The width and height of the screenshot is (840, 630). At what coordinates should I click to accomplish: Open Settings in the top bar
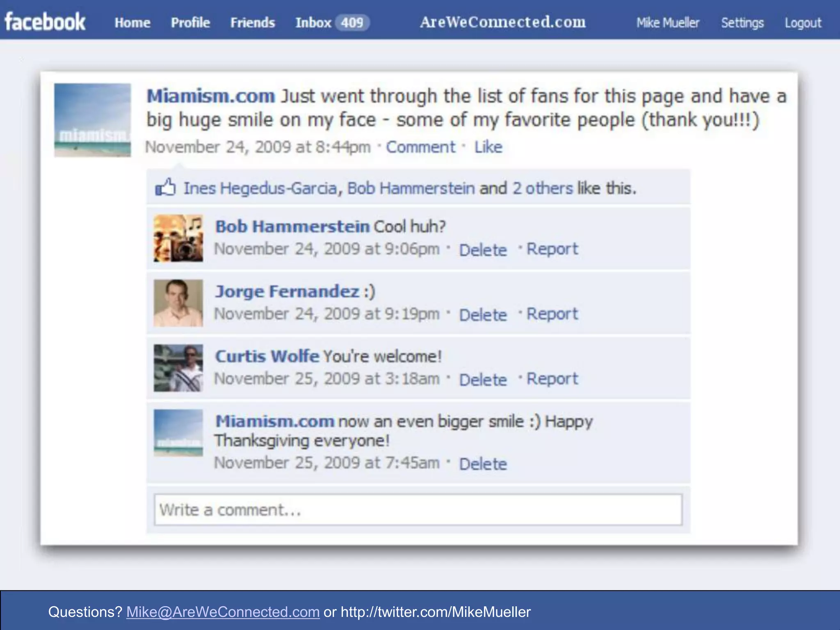pos(742,23)
